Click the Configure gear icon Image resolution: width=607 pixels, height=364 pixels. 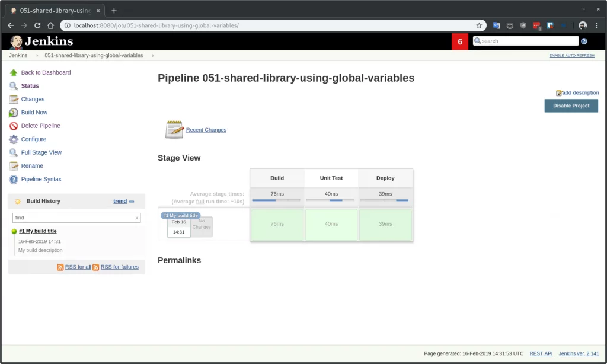click(14, 139)
